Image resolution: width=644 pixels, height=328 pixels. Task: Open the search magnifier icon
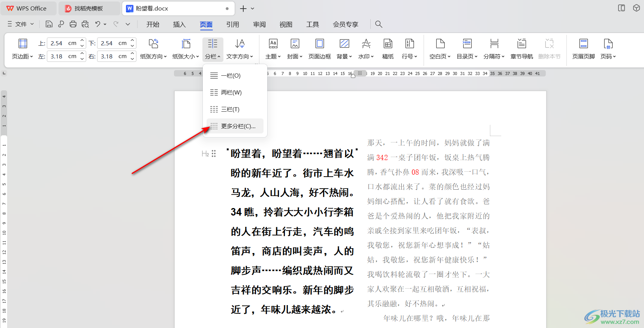(379, 24)
